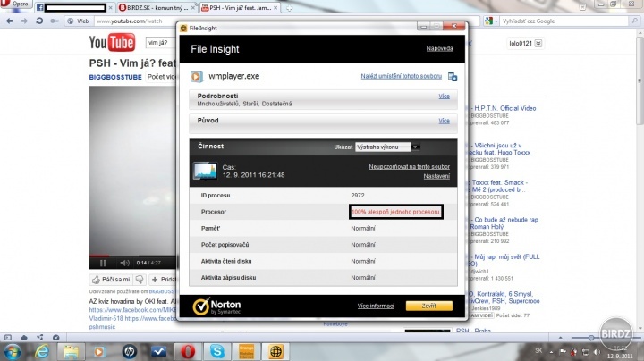
Task: Click 'Nalézt umístění tohoto souboru' link
Action: (402, 76)
